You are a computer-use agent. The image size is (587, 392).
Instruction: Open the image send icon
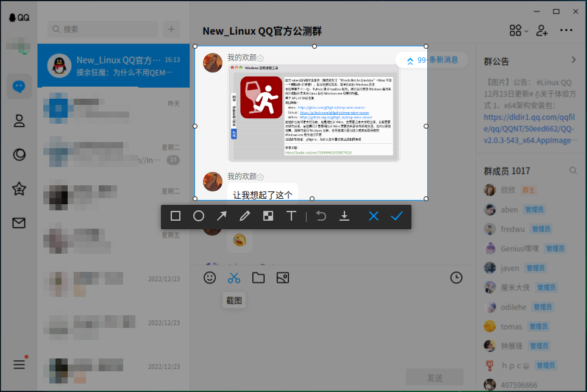(283, 278)
